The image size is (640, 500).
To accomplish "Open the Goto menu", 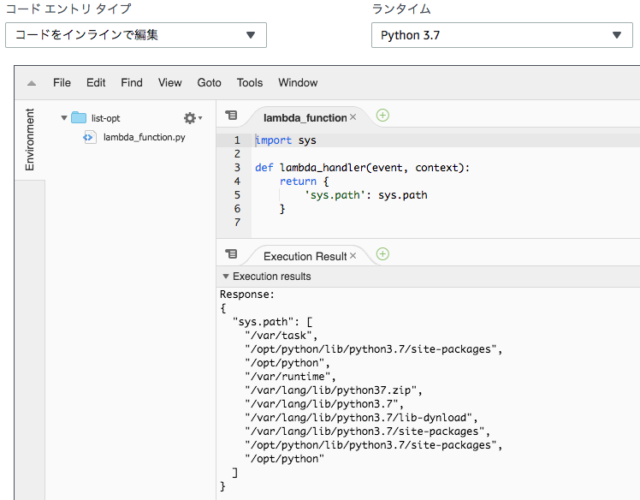I will point(209,83).
